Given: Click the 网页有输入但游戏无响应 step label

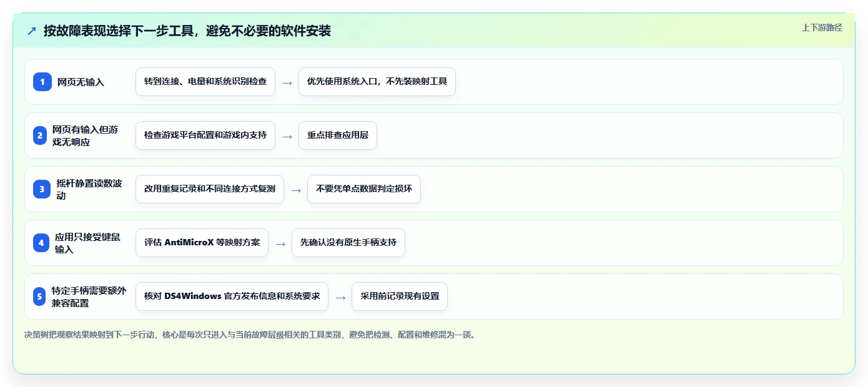Looking at the screenshot, I should (x=85, y=135).
